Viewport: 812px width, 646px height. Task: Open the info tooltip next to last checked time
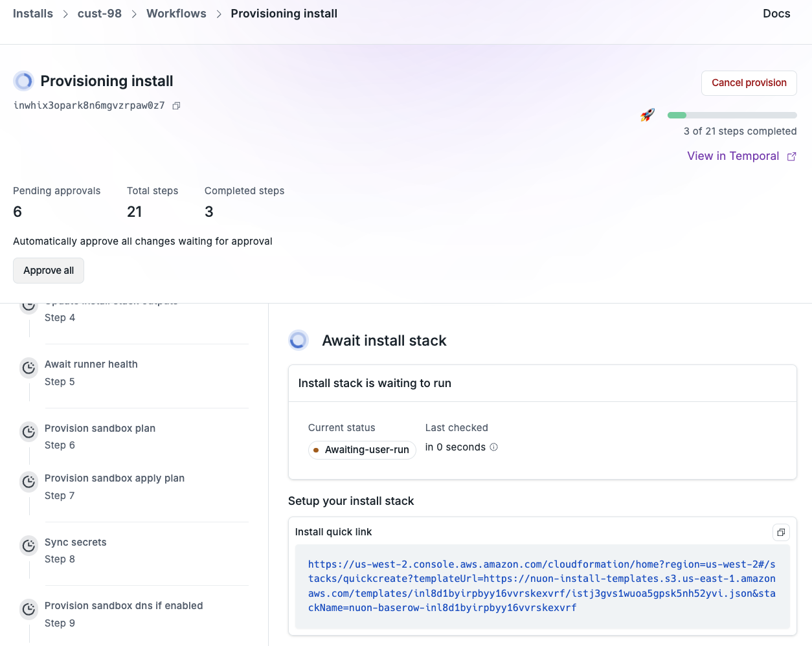(494, 447)
